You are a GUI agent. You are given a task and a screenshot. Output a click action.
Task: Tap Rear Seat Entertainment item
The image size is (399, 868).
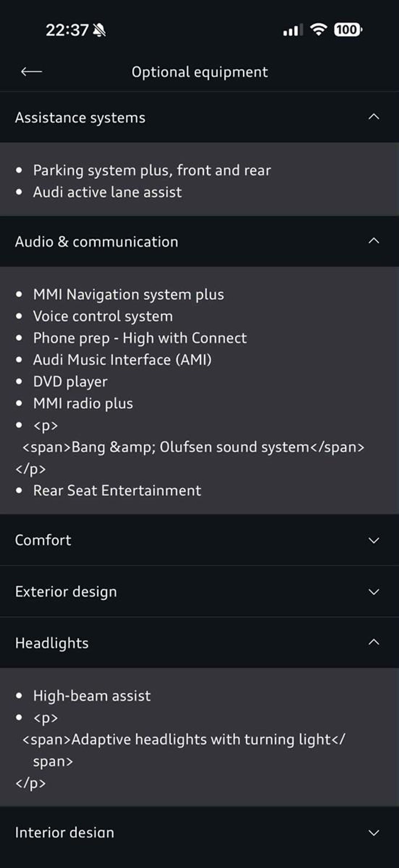[117, 491]
